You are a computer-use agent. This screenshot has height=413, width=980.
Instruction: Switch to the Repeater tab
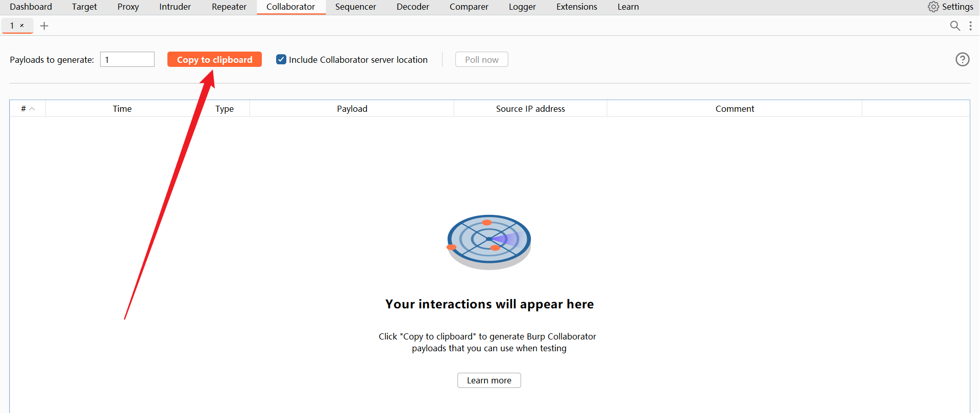click(x=229, y=7)
